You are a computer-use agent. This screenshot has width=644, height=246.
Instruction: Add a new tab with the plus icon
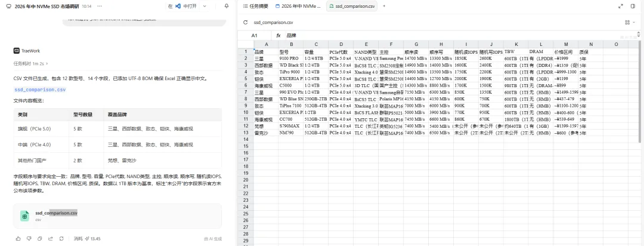(384, 6)
